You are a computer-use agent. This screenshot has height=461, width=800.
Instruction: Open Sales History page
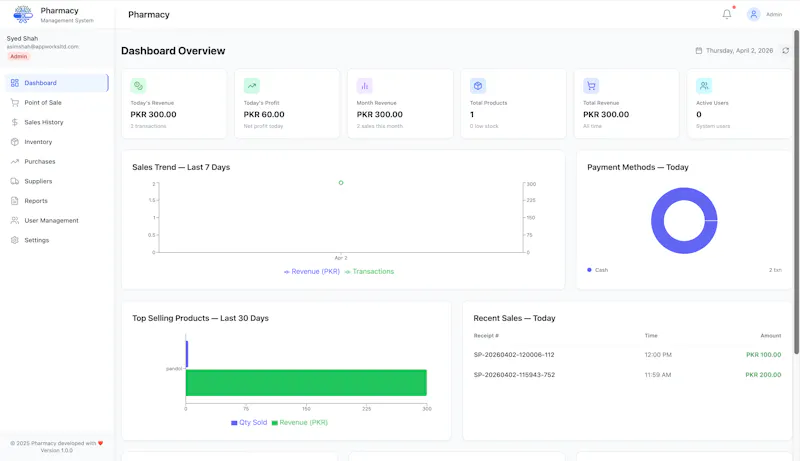click(x=57, y=122)
